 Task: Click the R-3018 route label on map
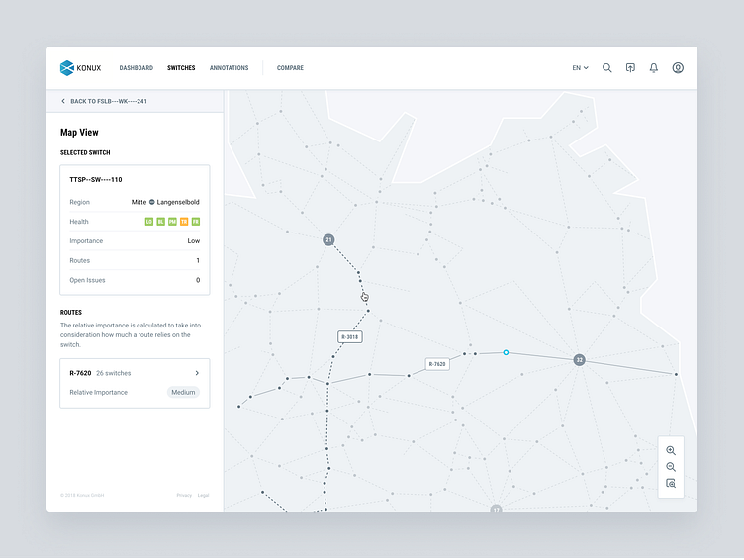[x=350, y=337]
